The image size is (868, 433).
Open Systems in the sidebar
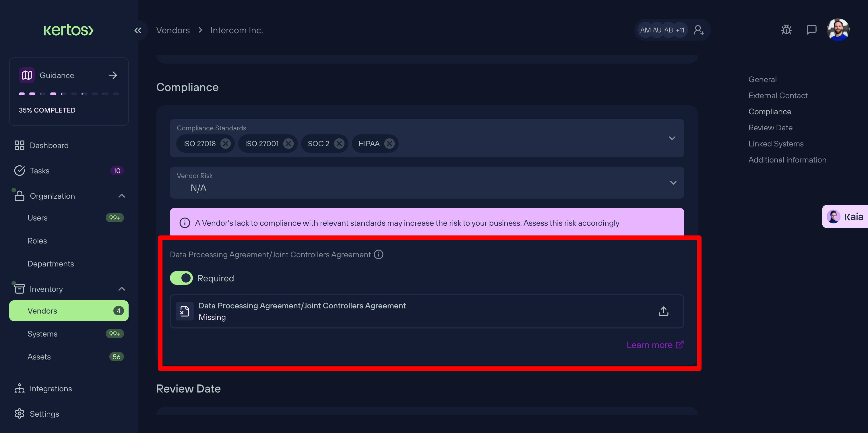pyautogui.click(x=42, y=334)
